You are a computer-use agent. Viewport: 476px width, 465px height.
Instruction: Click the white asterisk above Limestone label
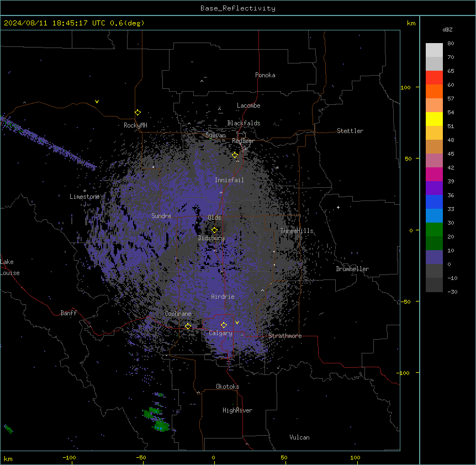tap(84, 191)
